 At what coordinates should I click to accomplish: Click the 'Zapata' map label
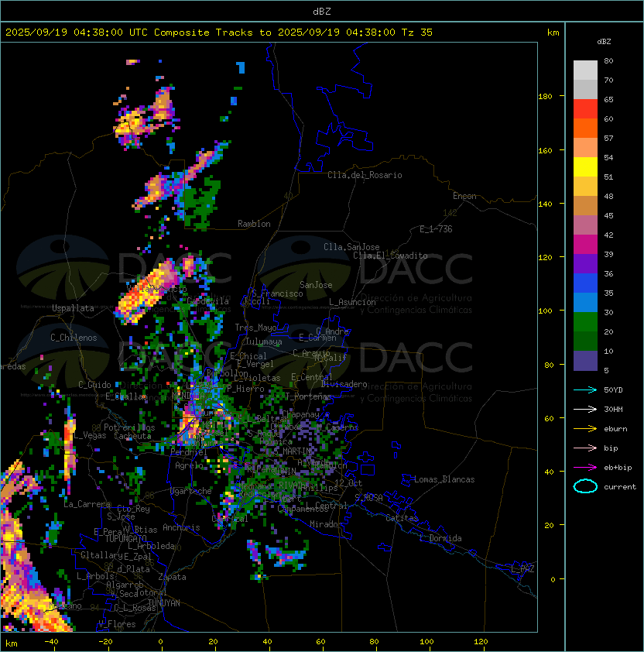click(172, 577)
